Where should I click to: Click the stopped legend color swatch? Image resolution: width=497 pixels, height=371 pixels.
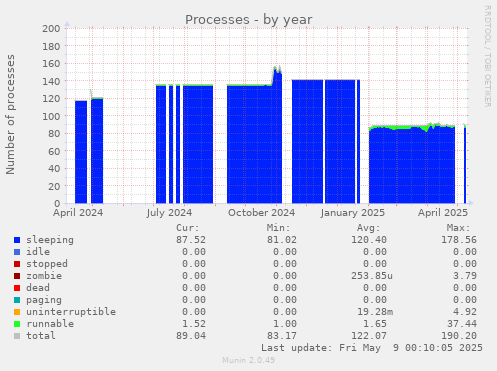[x=17, y=264]
